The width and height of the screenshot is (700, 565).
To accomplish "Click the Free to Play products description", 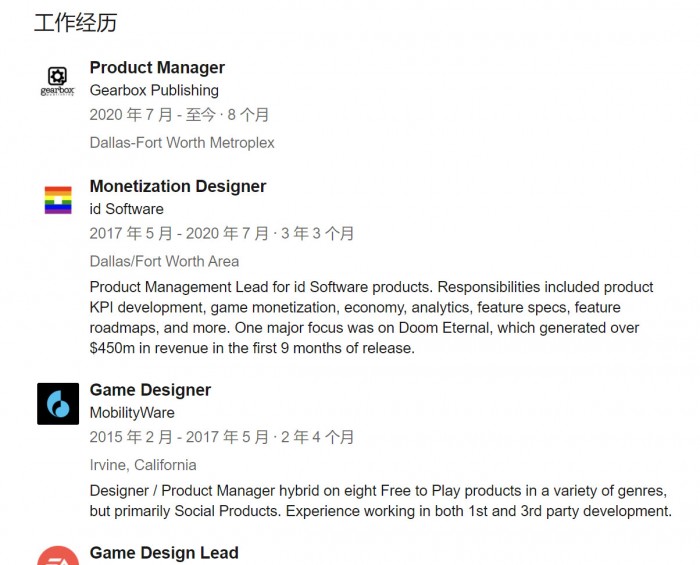I will tap(380, 501).
